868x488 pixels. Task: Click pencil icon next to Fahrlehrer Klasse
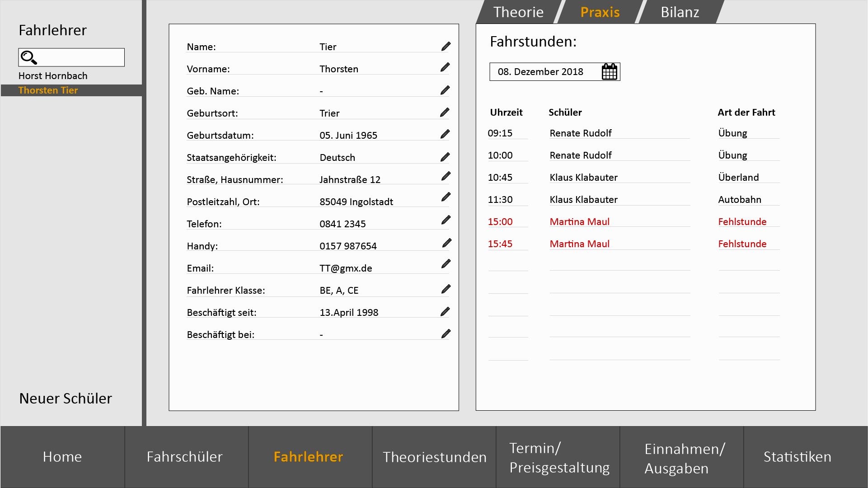click(446, 289)
